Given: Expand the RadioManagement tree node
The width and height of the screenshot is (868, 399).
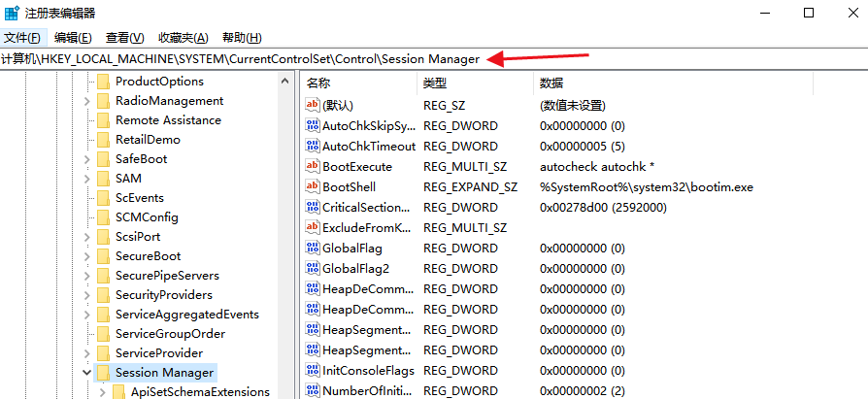Looking at the screenshot, I should click(87, 101).
